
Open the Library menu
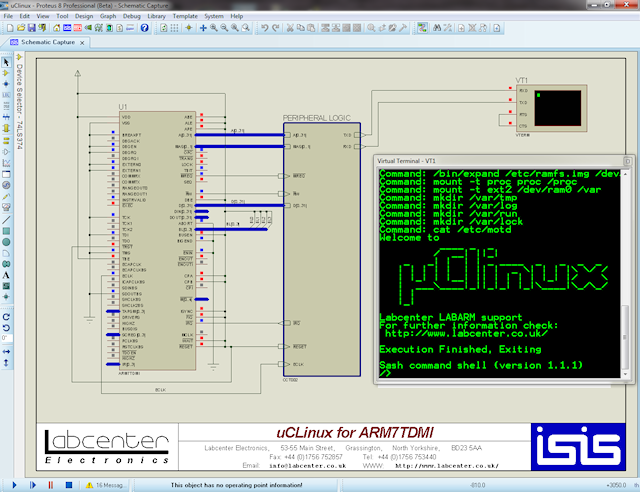[156, 16]
